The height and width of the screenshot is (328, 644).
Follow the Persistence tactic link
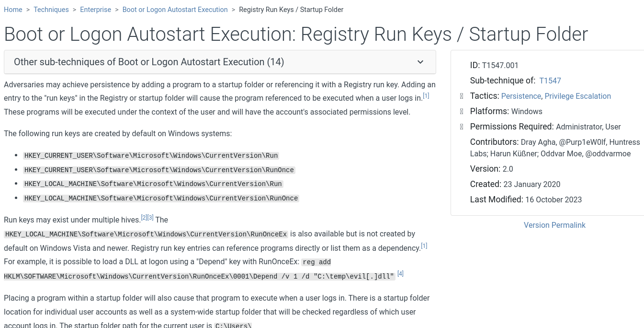pos(521,96)
